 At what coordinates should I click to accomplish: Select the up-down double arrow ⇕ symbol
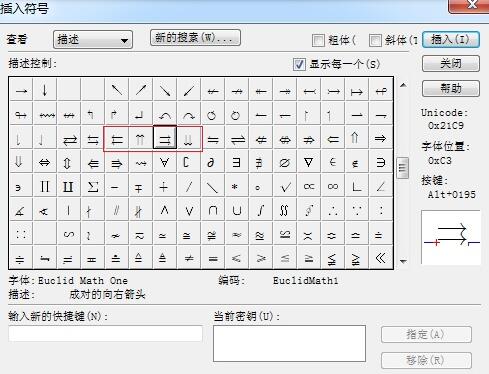pos(69,162)
